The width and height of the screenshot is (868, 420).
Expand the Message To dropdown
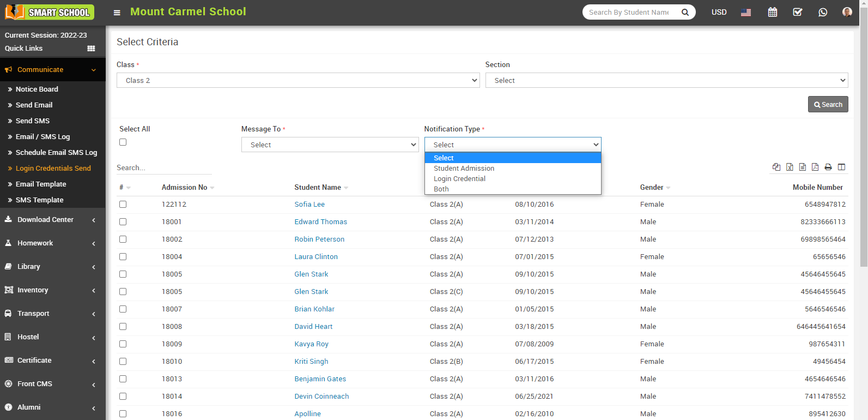(330, 145)
